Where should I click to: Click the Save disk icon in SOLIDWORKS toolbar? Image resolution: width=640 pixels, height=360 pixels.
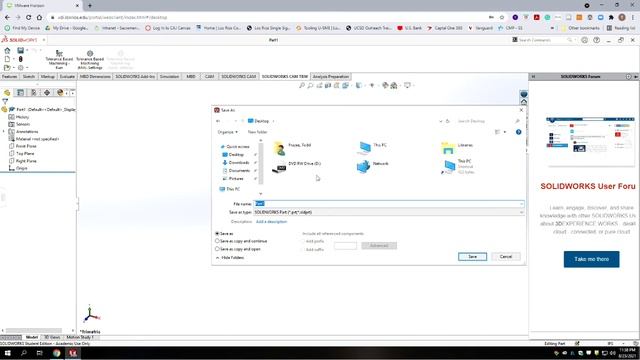pyautogui.click(x=20, y=51)
